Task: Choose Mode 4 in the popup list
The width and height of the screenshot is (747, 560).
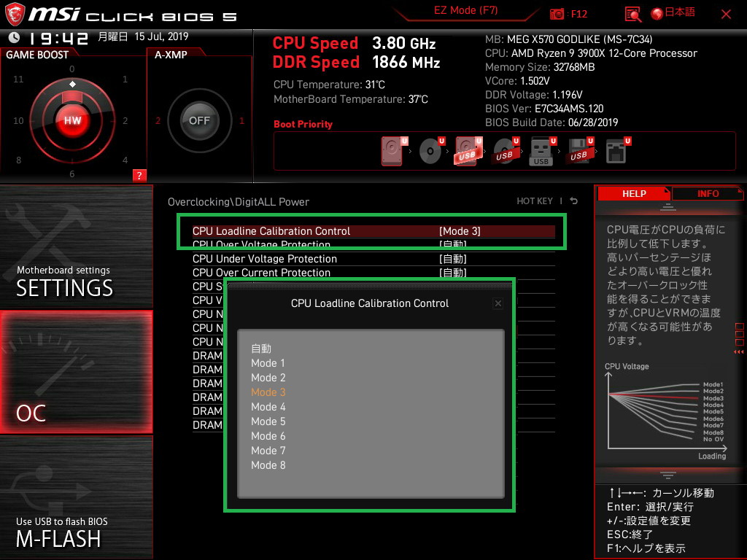Action: (x=268, y=407)
